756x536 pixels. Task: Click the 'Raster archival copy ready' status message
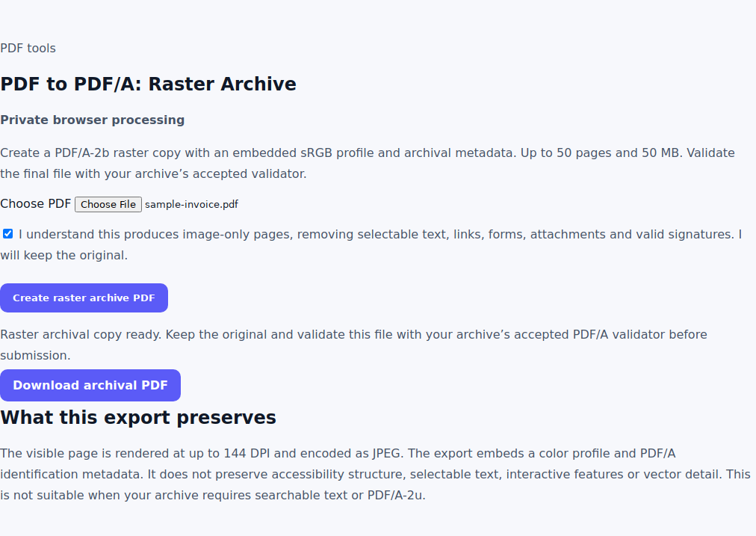353,345
